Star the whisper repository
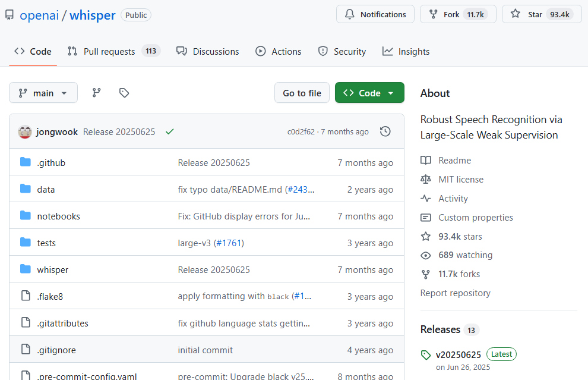The image size is (588, 380). click(542, 14)
